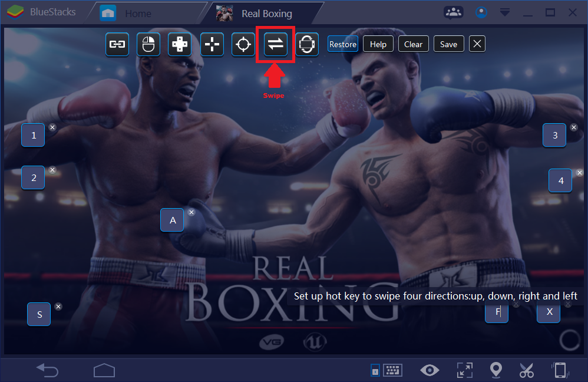Click the Restore button
The image size is (588, 382).
tap(343, 44)
